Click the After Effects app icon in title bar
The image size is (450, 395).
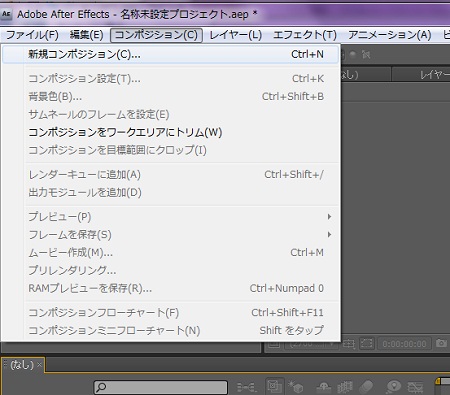[6, 14]
